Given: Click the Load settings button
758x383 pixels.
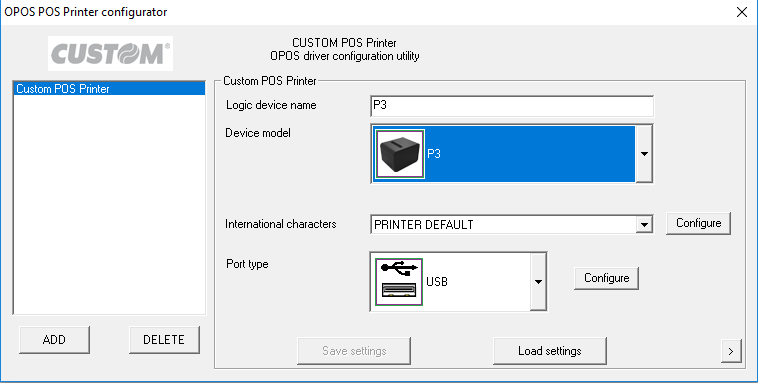Looking at the screenshot, I should 550,351.
